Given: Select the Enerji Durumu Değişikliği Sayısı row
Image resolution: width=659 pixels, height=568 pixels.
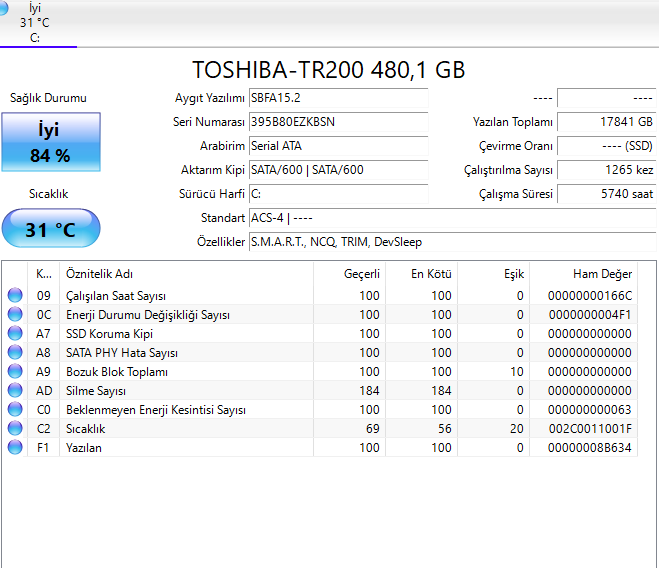Looking at the screenshot, I should coord(319,314).
